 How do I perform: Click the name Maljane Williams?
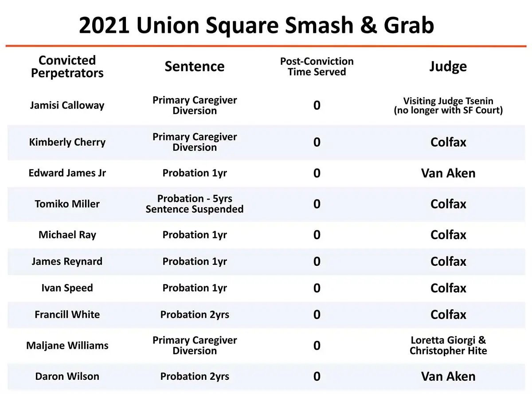coord(67,346)
